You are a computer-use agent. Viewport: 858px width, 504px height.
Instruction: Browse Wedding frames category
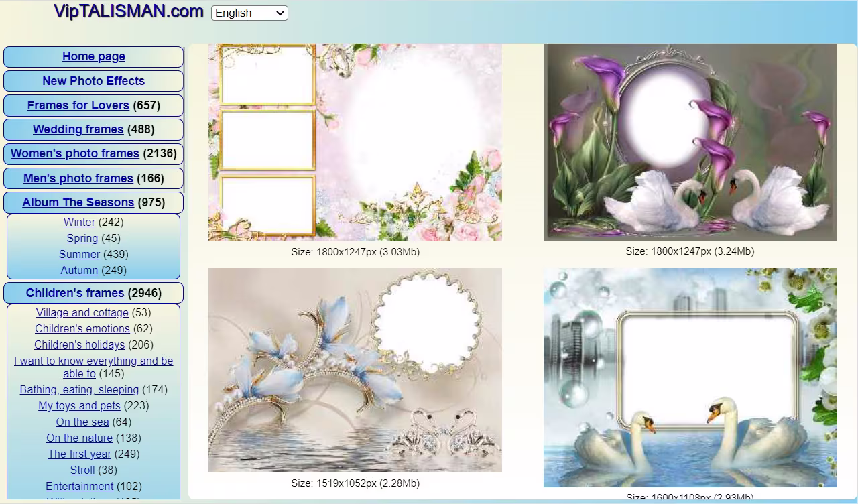coord(78,129)
